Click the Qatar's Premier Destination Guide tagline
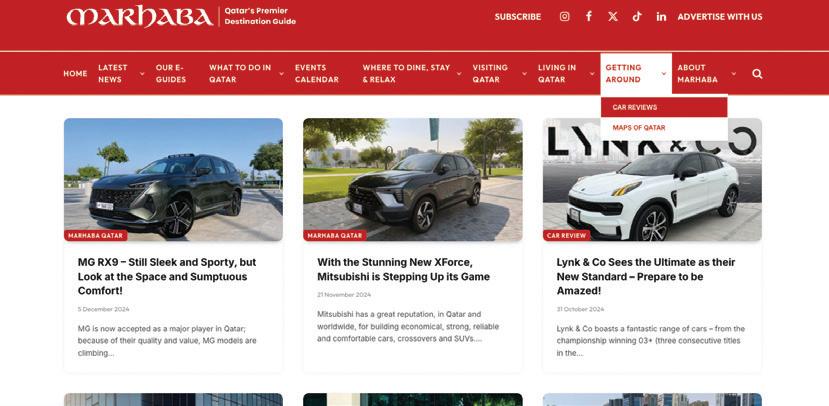The width and height of the screenshot is (829, 406). [260, 16]
